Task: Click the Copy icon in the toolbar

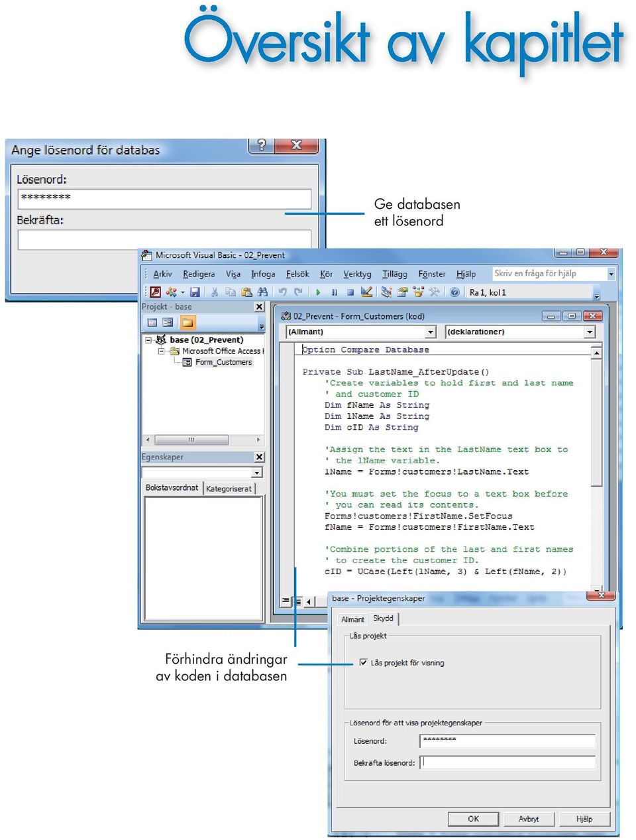Action: [x=231, y=292]
